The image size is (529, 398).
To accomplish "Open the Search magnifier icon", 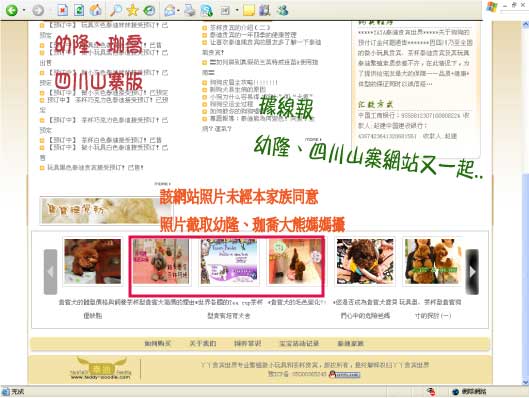I will (x=116, y=10).
